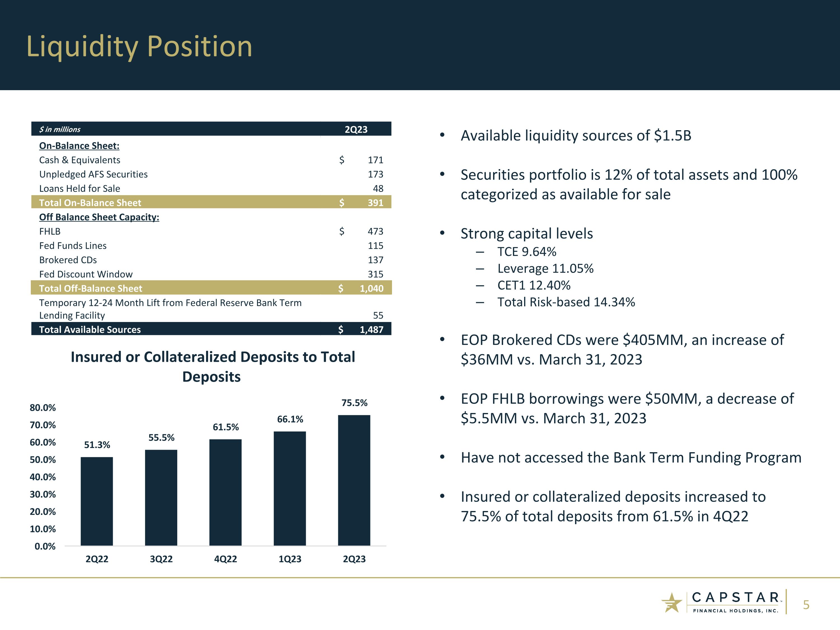Click the 2Q23 bar in the chart
Image resolution: width=840 pixels, height=630 pixels.
(x=354, y=480)
